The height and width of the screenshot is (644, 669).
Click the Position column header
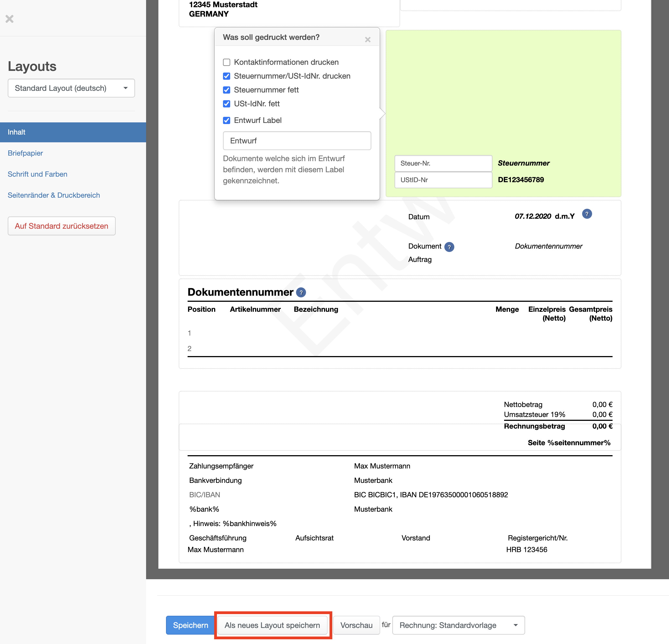(x=201, y=309)
